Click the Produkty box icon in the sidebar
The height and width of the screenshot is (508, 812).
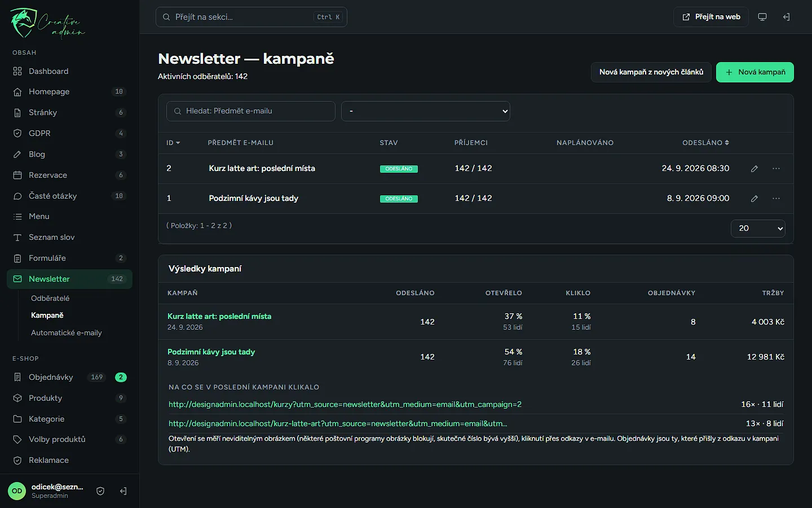[x=17, y=398]
